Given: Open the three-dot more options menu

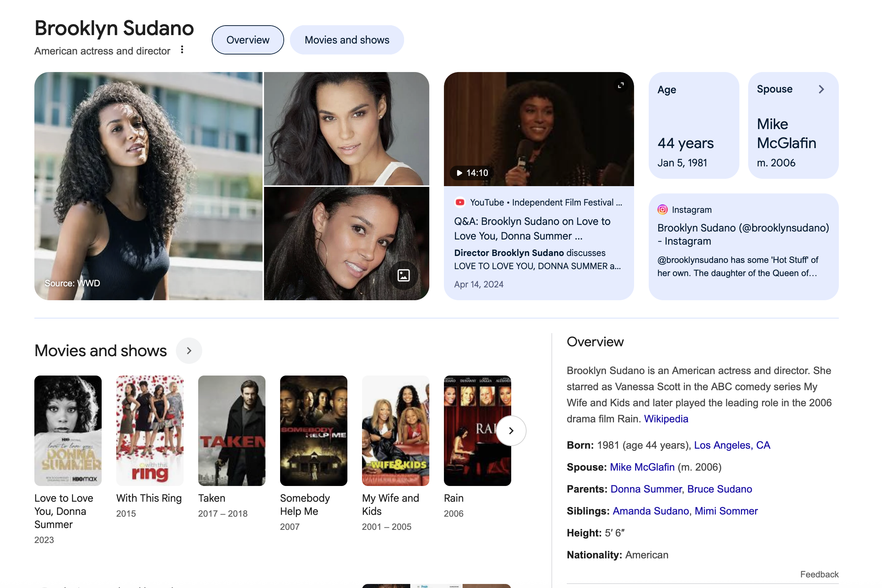Looking at the screenshot, I should pyautogui.click(x=182, y=49).
